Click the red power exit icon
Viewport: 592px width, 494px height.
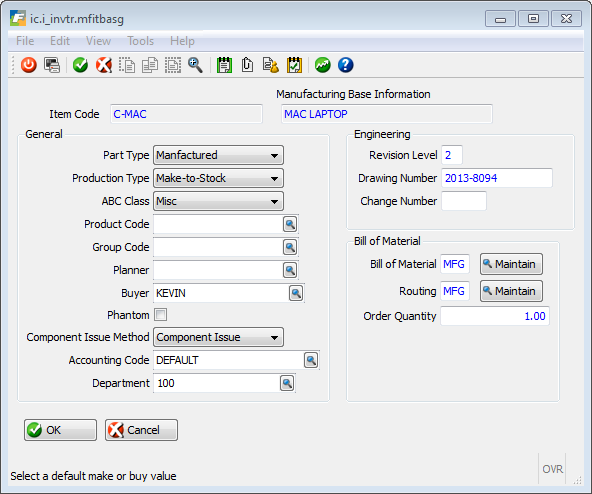coord(29,65)
